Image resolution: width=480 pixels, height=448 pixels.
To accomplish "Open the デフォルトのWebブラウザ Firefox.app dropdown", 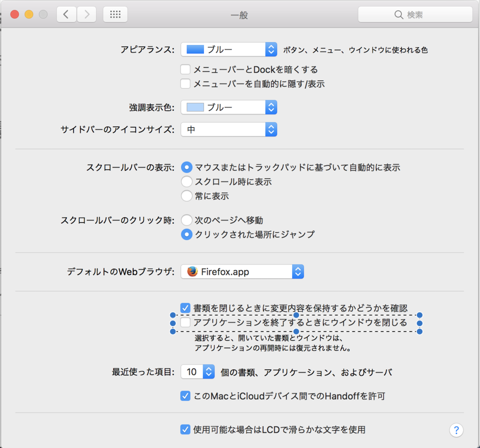I will pos(242,272).
